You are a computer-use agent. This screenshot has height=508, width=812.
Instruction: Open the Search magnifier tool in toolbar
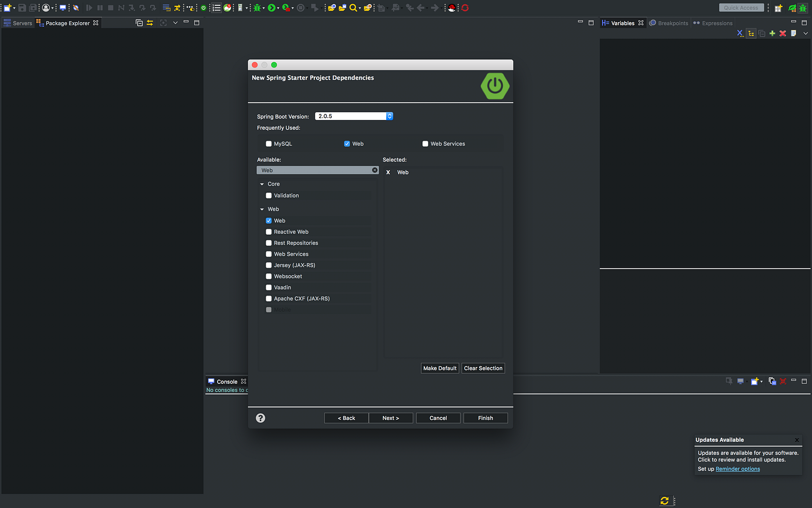click(x=353, y=8)
